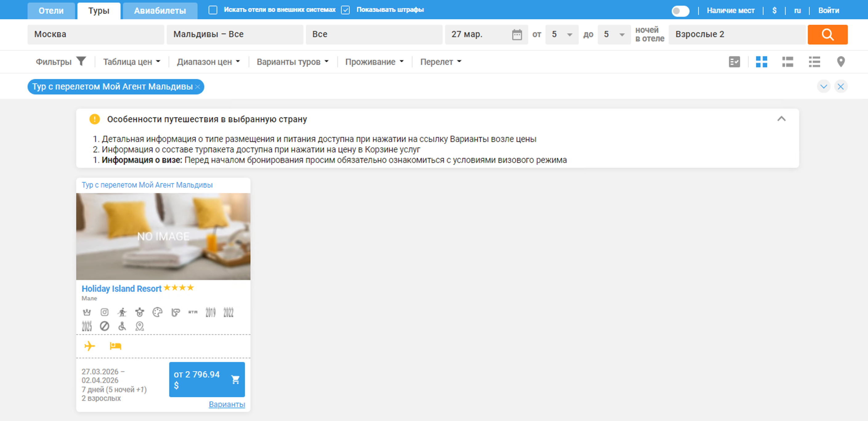
Task: Click the airplane flight icon on card
Action: coord(90,346)
